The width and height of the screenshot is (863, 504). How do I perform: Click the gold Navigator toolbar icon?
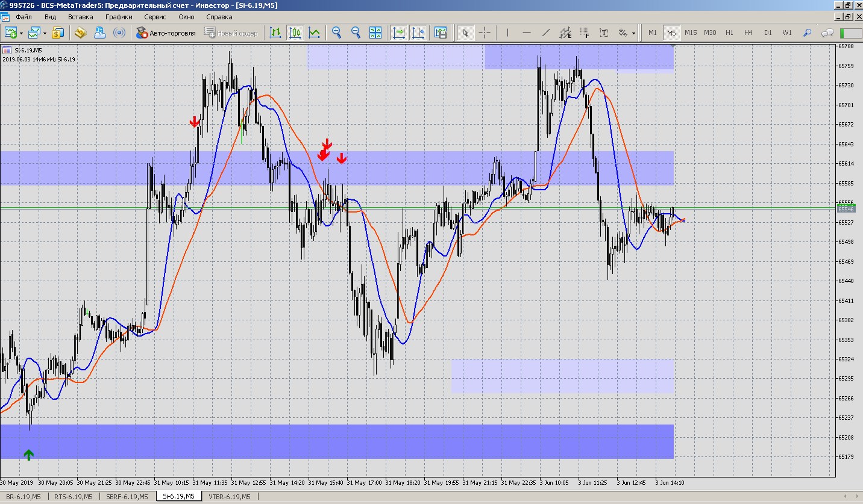tap(80, 33)
